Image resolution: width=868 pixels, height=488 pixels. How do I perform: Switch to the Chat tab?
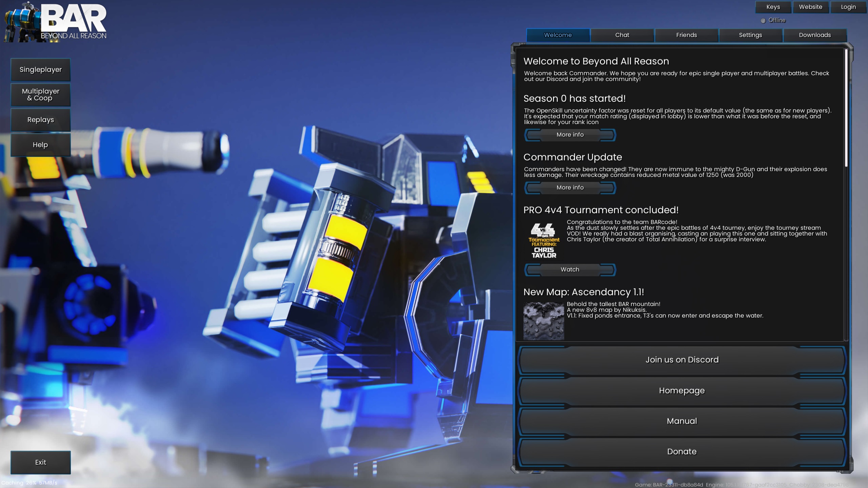coord(622,35)
